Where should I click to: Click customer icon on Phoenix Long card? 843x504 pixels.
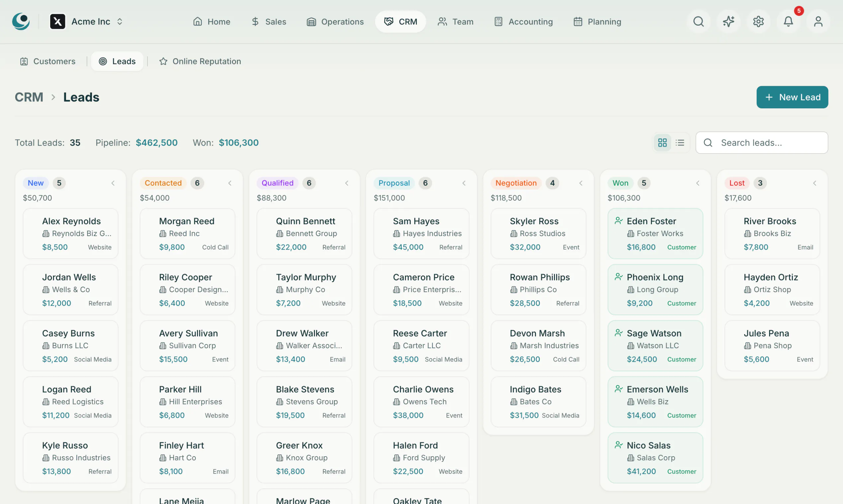tap(618, 277)
